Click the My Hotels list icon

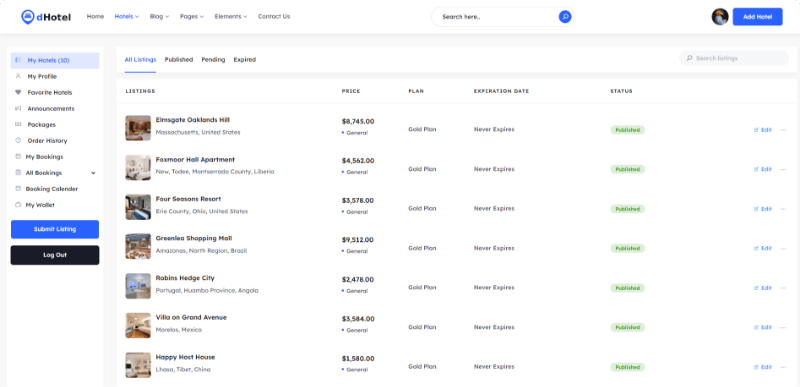(x=18, y=60)
